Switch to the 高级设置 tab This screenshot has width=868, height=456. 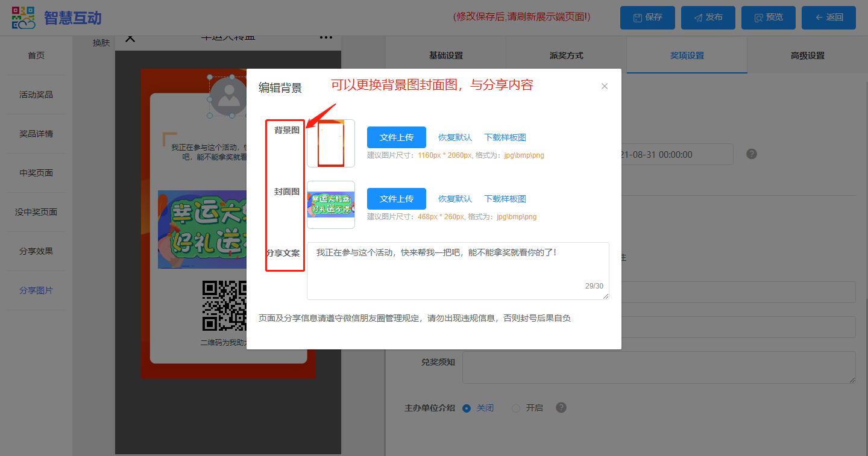[807, 55]
